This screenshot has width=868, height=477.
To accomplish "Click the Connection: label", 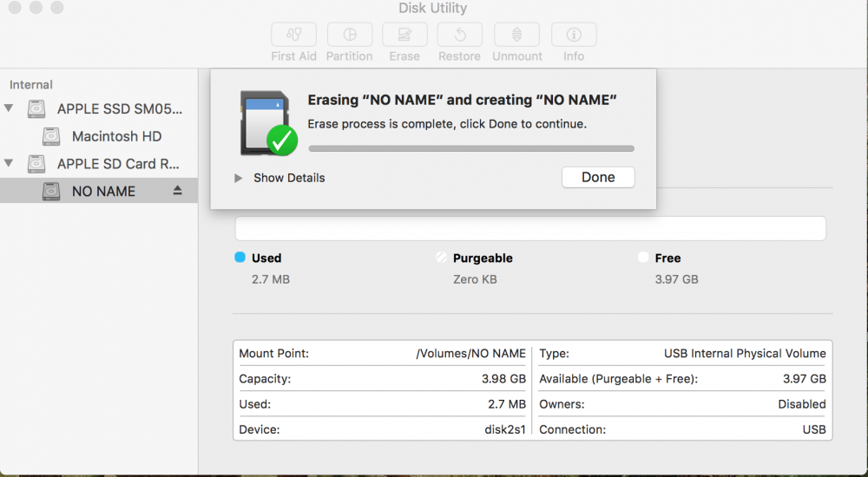I will [572, 429].
